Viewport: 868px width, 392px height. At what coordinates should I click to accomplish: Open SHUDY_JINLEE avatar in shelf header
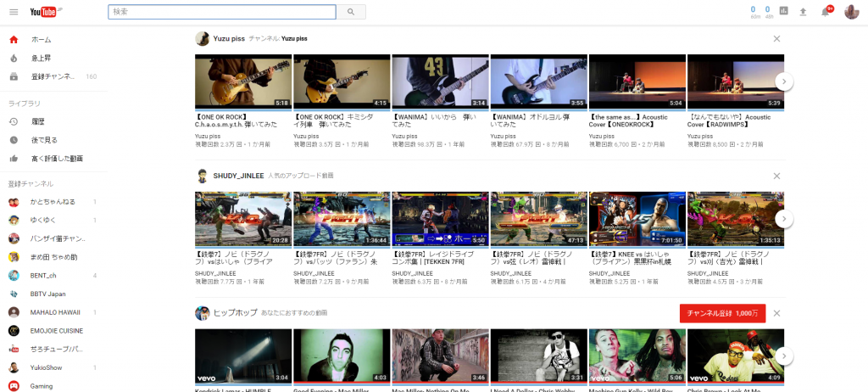point(202,176)
